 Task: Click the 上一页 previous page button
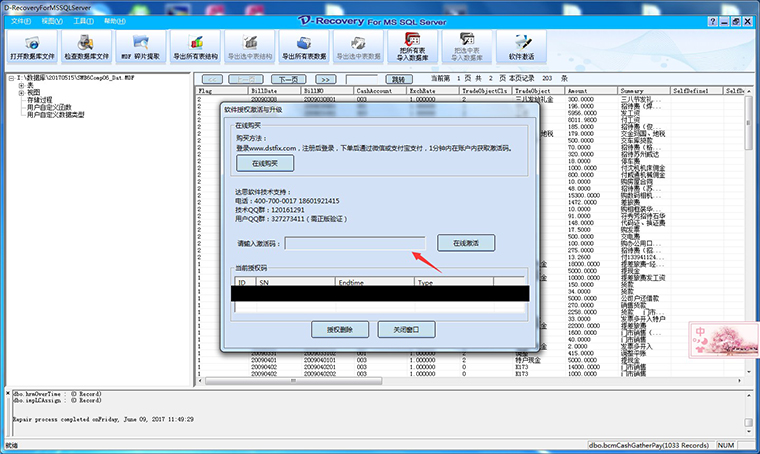[x=246, y=79]
